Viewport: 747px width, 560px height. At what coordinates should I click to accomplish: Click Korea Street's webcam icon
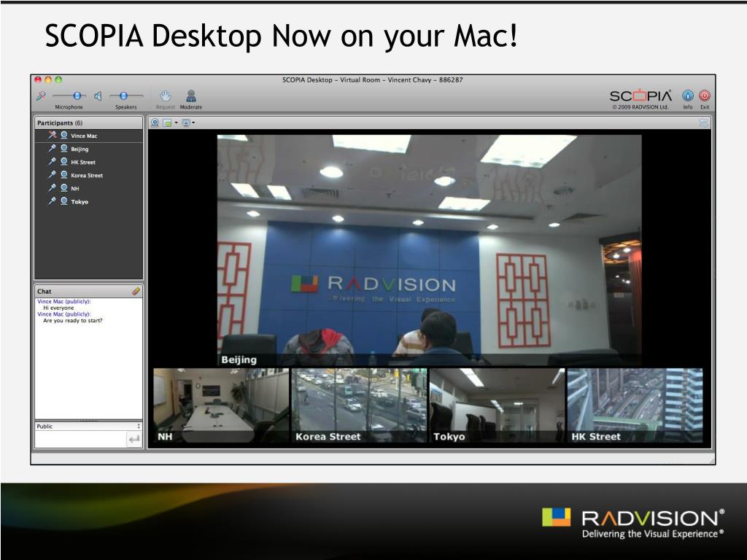[x=64, y=175]
